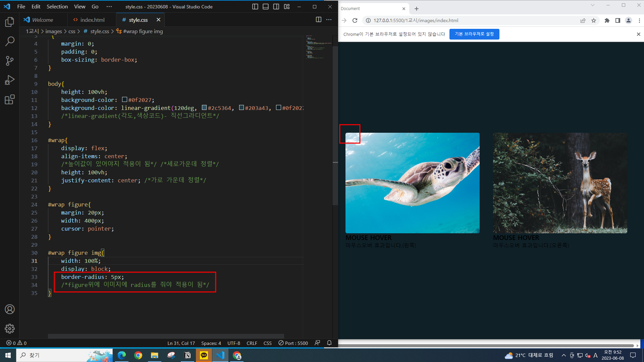The image size is (644, 362).
Task: Open the Explorer view in activity bar
Action: 10,22
